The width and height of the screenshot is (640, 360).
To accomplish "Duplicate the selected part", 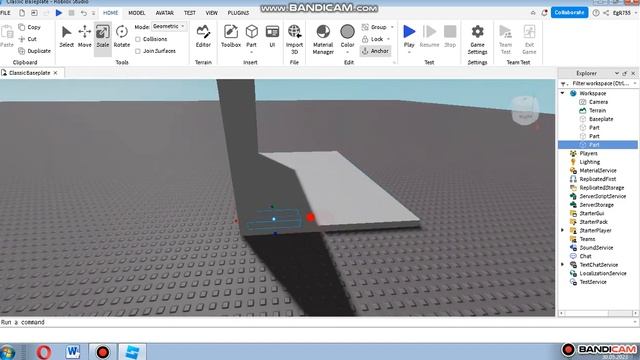I will tap(35, 51).
